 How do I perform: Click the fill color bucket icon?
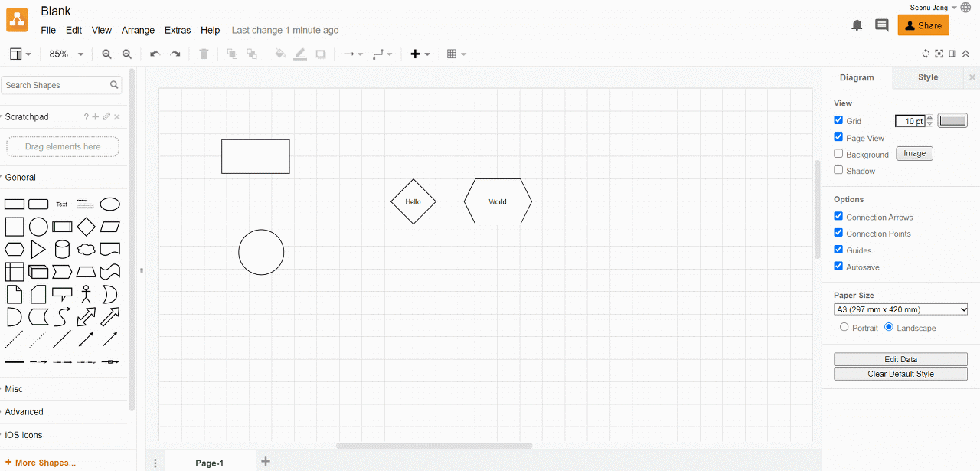[x=280, y=54]
